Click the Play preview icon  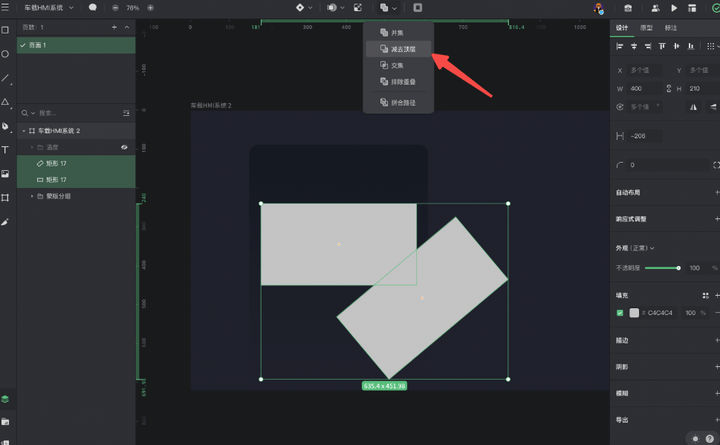pos(675,8)
